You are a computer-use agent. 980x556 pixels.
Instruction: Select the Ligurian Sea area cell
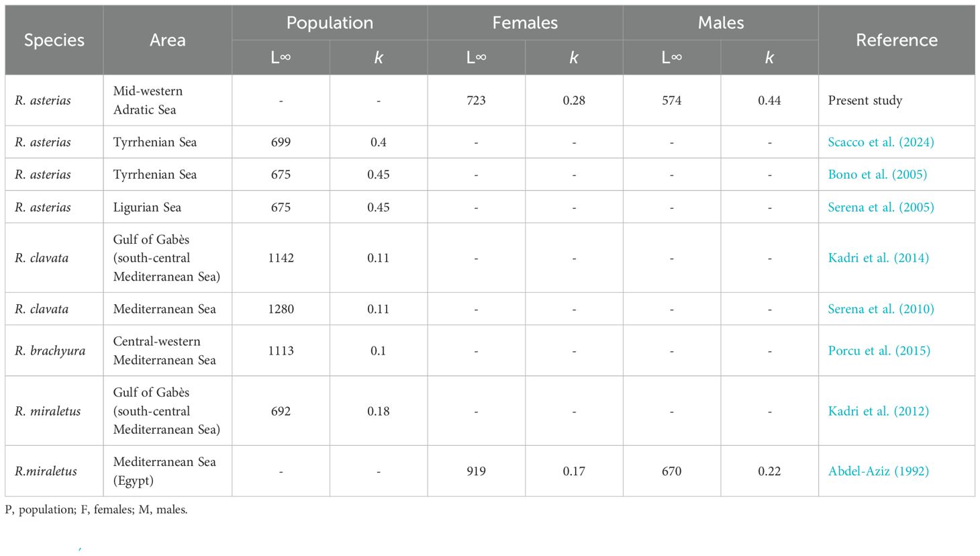(147, 207)
